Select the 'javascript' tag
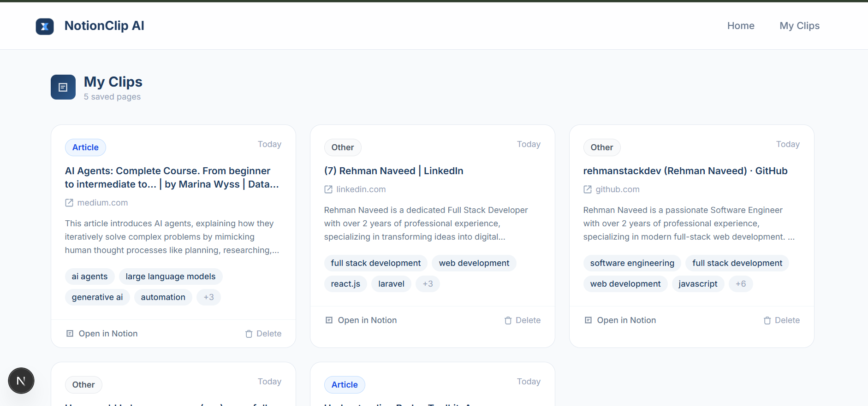The image size is (868, 406). (698, 284)
